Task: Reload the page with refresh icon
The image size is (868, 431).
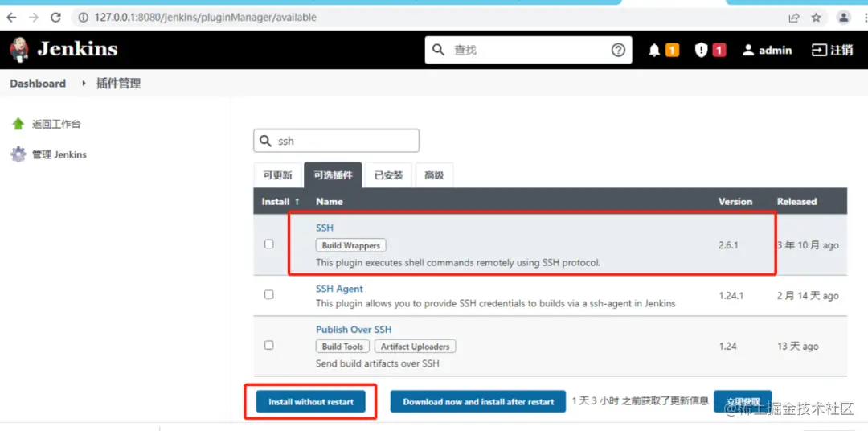Action: [55, 17]
